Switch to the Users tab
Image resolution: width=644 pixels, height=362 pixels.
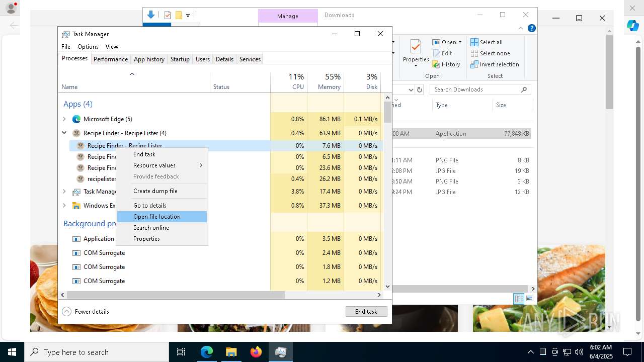pyautogui.click(x=203, y=59)
